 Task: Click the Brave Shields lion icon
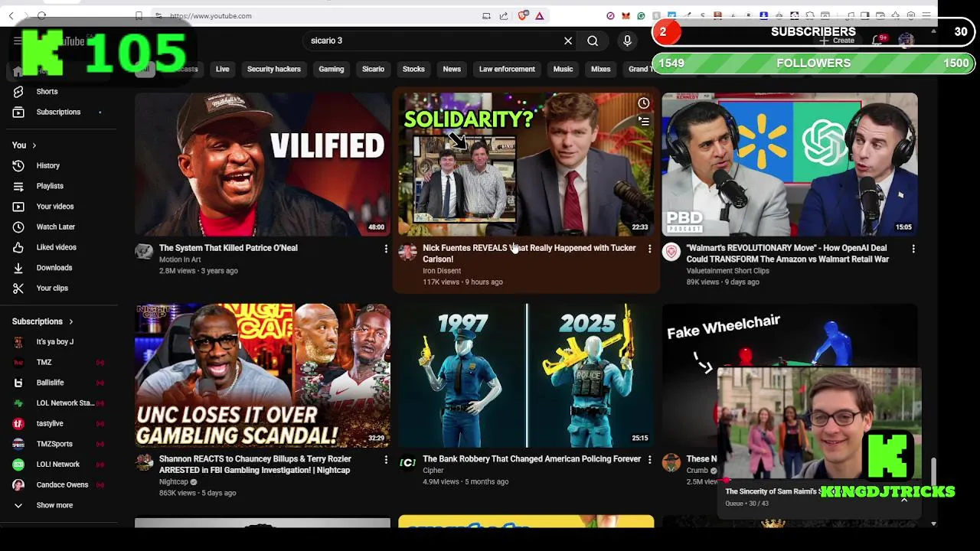523,15
